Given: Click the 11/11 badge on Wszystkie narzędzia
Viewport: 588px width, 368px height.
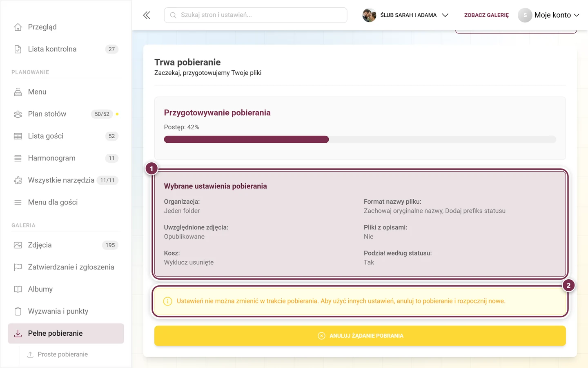Looking at the screenshot, I should click(107, 180).
